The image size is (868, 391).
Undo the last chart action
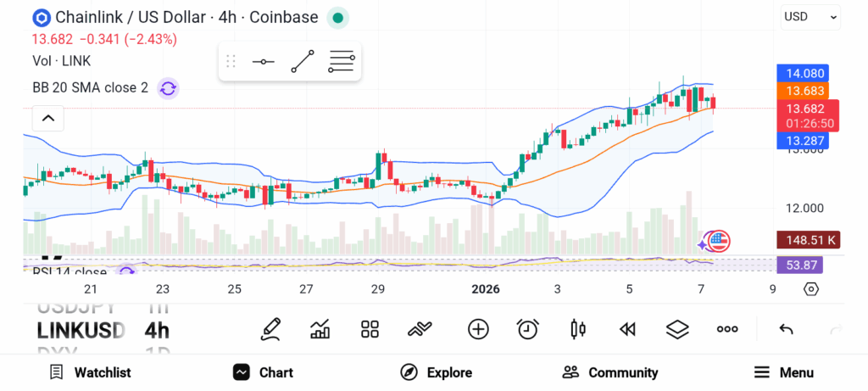coord(786,329)
